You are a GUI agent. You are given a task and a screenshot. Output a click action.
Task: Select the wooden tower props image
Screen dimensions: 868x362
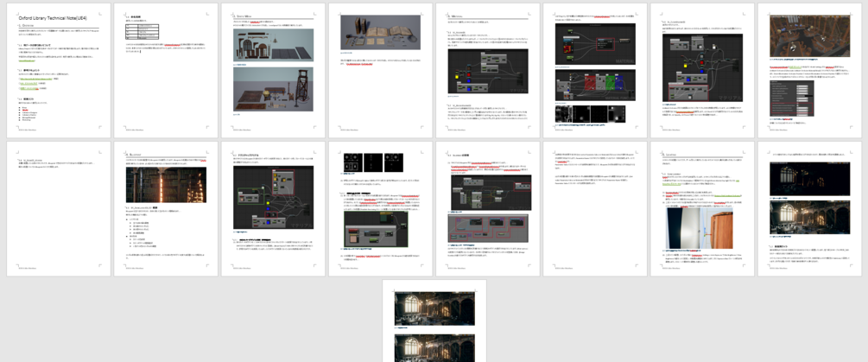tap(273, 89)
